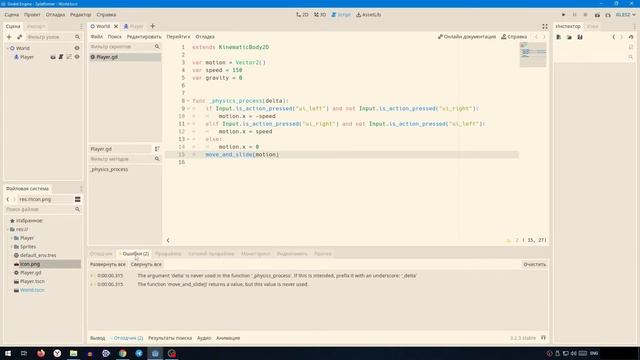Toggle distraction-free mode icon

pos(545,26)
